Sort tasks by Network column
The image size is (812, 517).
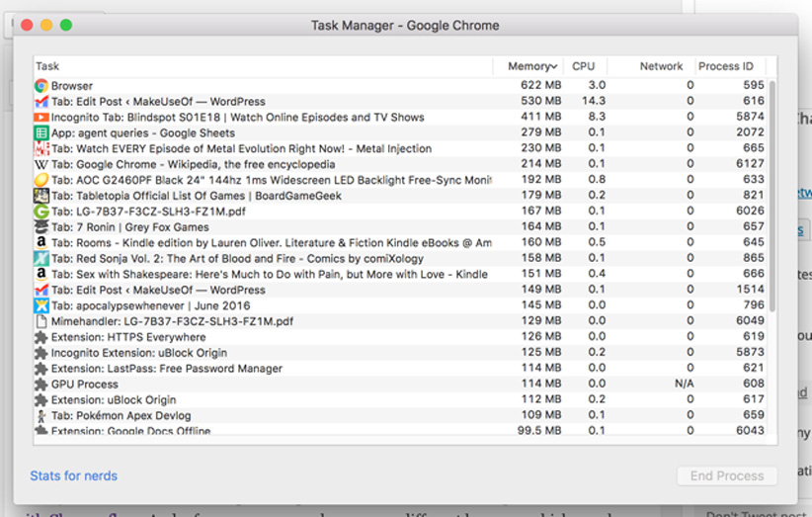pyautogui.click(x=661, y=66)
